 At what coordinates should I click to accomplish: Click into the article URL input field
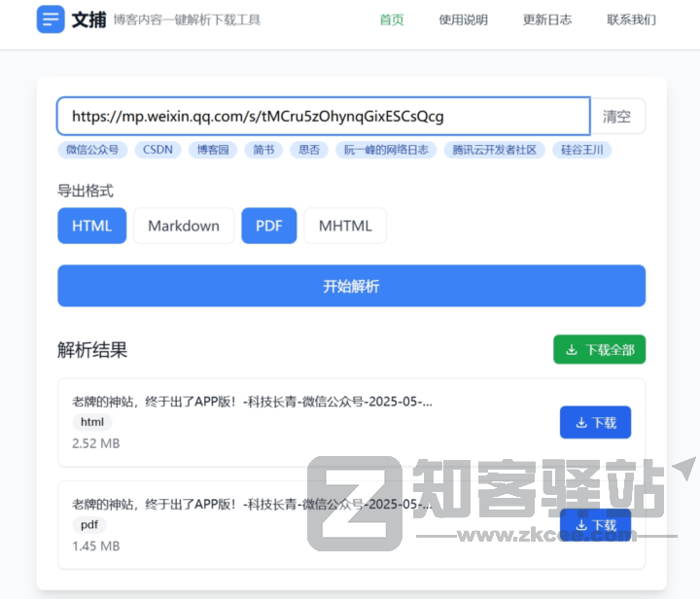point(324,116)
